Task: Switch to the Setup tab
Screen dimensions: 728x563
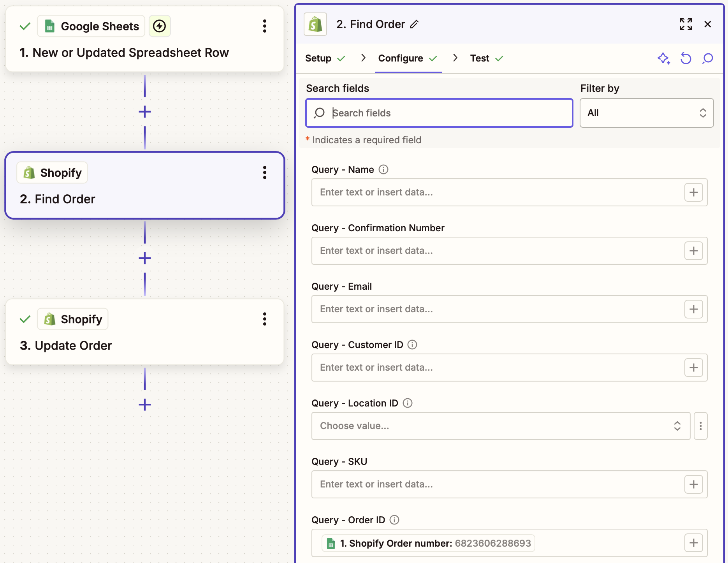Action: point(325,58)
